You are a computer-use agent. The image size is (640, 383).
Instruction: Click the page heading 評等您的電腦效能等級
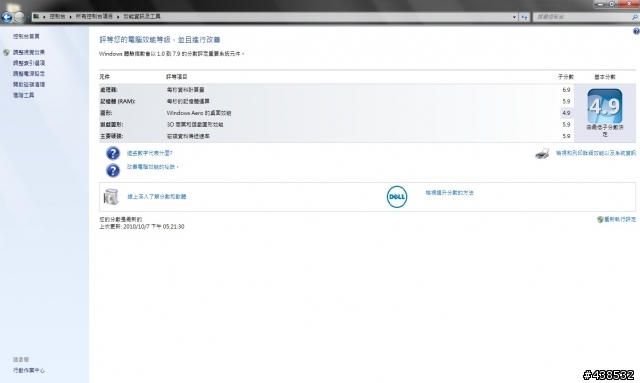click(160, 40)
